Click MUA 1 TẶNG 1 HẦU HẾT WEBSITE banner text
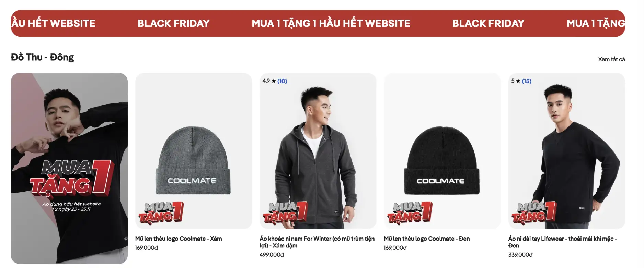This screenshot has height=268, width=644. tap(331, 23)
